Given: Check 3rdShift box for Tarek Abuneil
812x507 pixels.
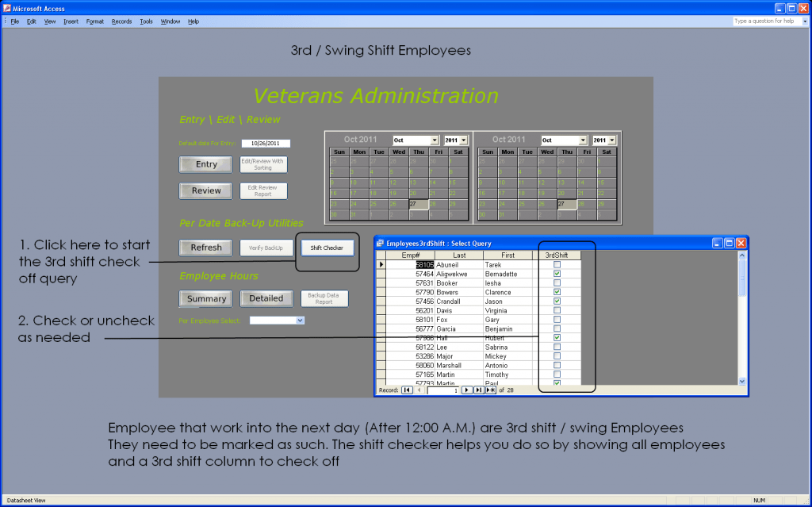Looking at the screenshot, I should click(557, 265).
